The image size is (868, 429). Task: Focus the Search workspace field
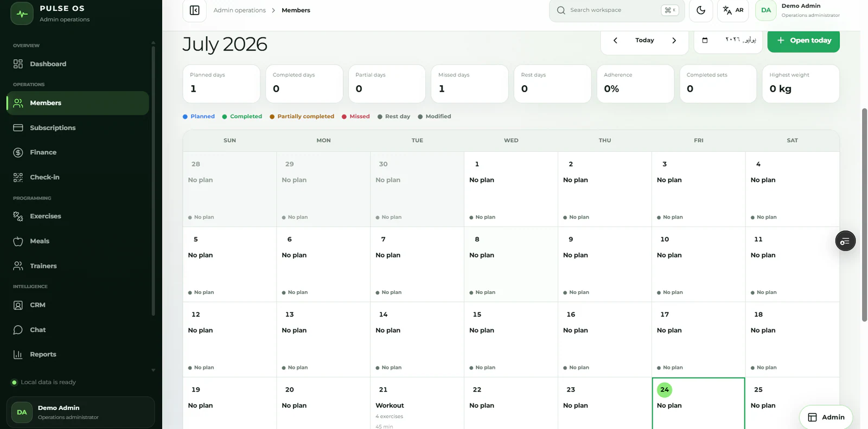[x=617, y=10]
